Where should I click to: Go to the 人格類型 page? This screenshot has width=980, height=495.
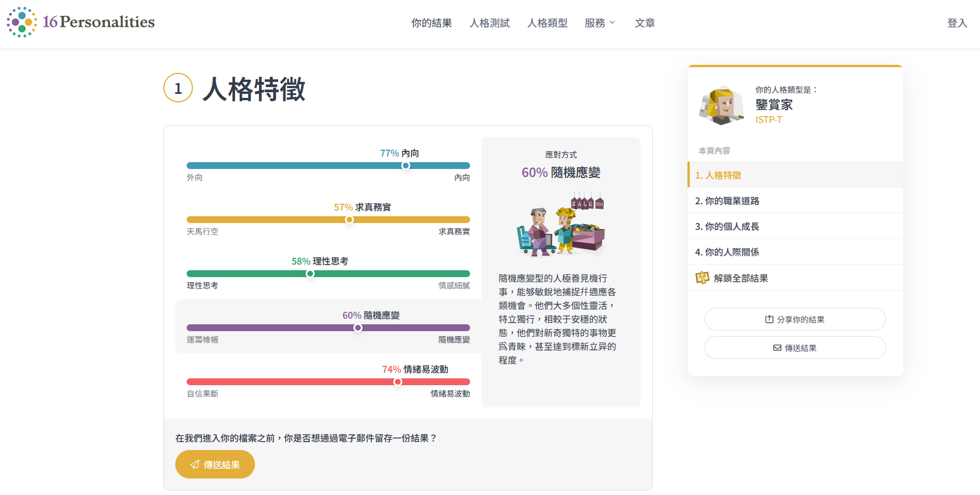(547, 23)
